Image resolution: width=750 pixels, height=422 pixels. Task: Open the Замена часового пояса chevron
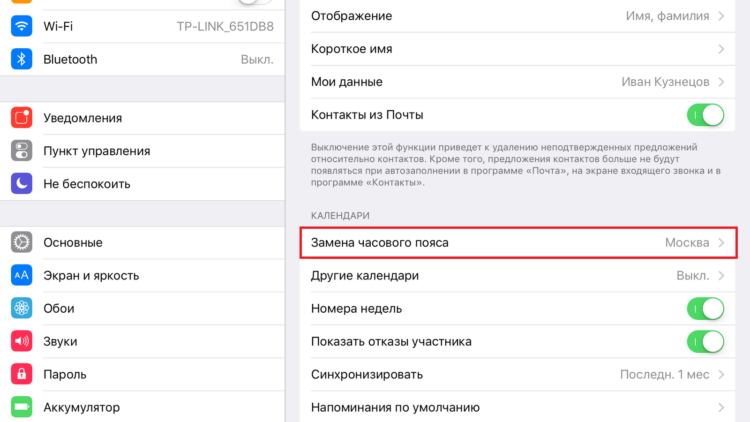click(x=721, y=243)
